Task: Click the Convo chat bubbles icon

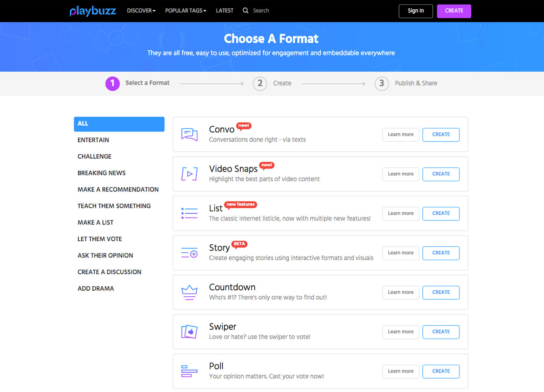Action: 190,134
